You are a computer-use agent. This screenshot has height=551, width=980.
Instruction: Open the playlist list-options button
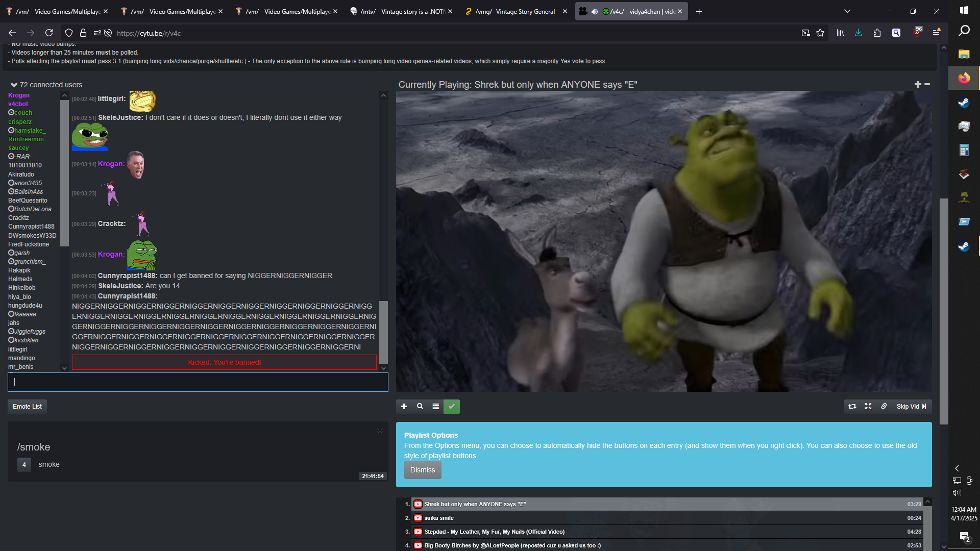coord(435,406)
